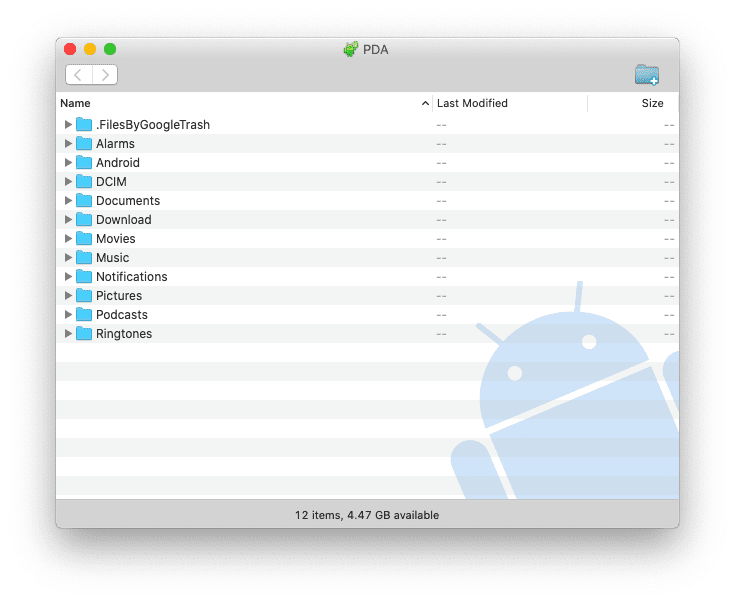
Task: Expand the Documents folder disclosure triangle
Action: point(68,200)
